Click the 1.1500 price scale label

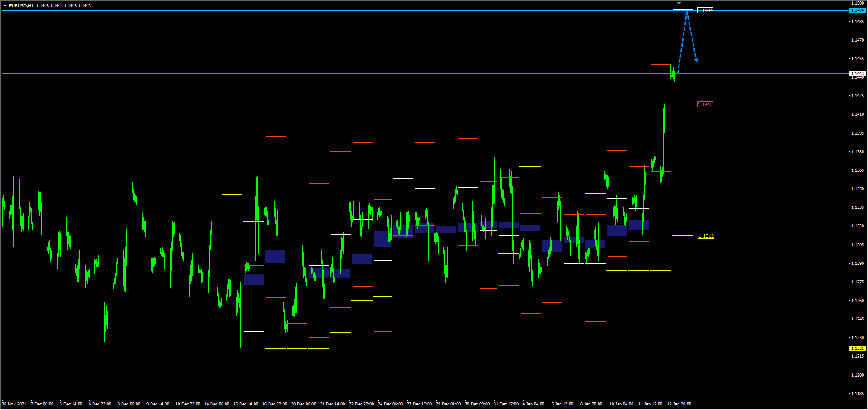[858, 3]
